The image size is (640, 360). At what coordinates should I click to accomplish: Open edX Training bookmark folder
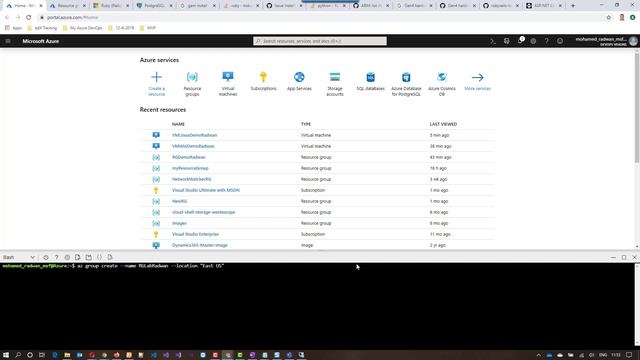(x=42, y=28)
